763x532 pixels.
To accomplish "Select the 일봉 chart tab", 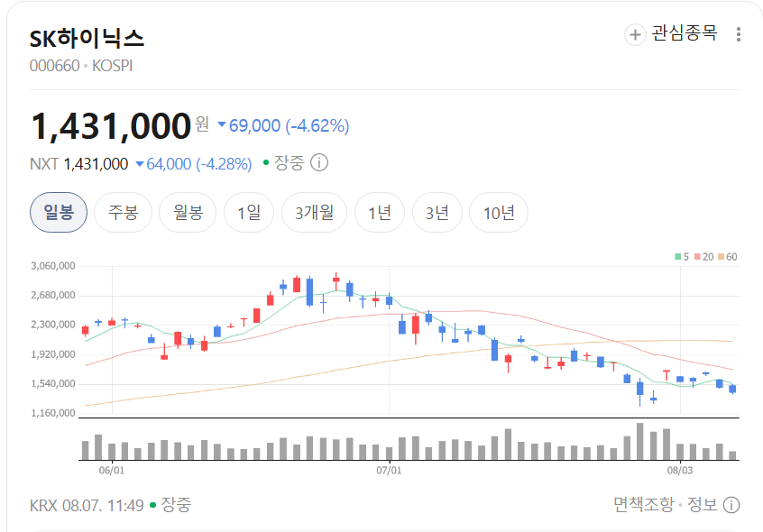I will coord(59,213).
